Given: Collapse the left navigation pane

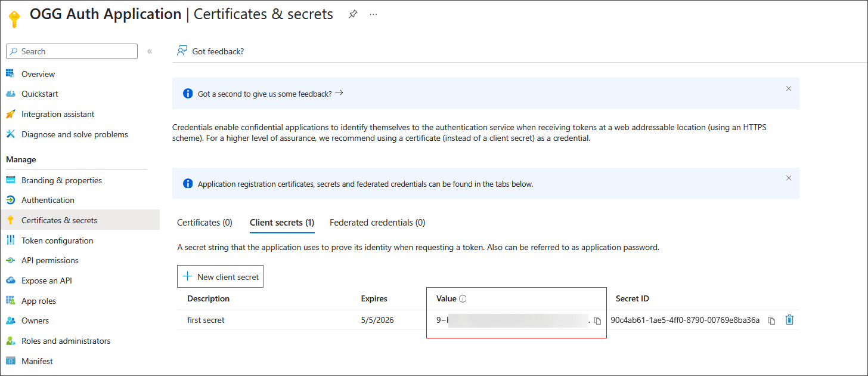Looking at the screenshot, I should (150, 51).
